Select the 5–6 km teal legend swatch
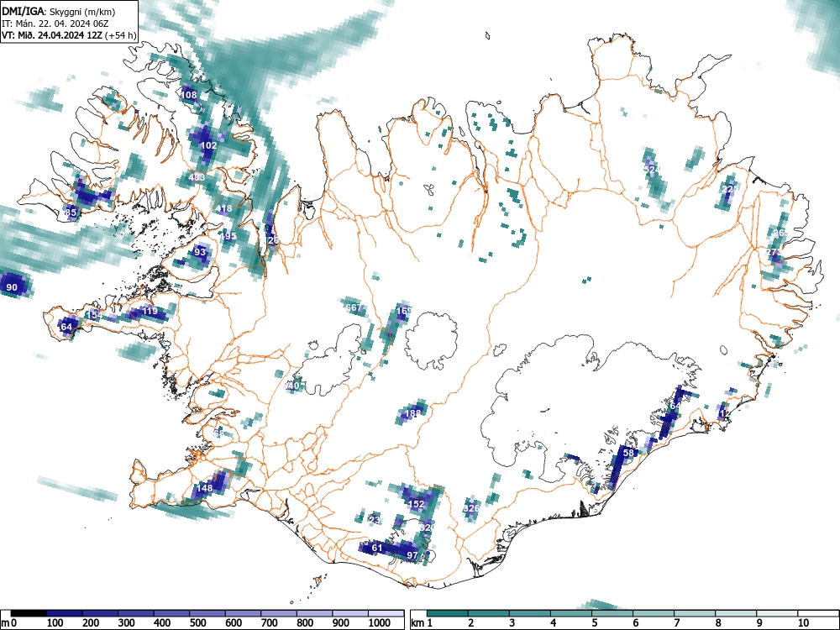This screenshot has width=840, height=630. (612, 613)
